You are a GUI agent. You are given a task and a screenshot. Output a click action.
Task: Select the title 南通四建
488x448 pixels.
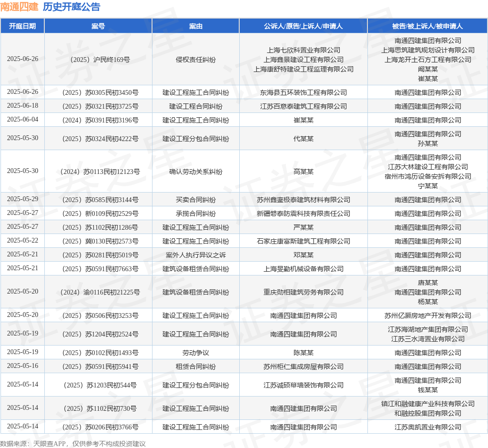[19, 7]
